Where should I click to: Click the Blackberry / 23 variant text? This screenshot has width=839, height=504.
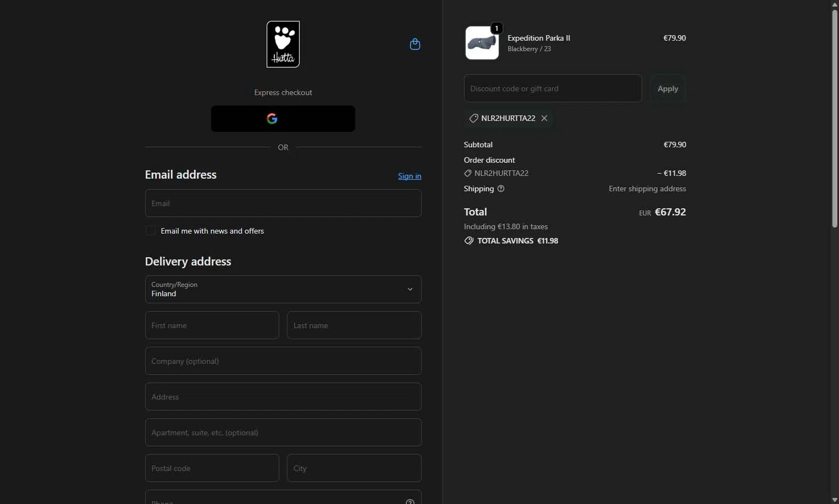[x=529, y=49]
